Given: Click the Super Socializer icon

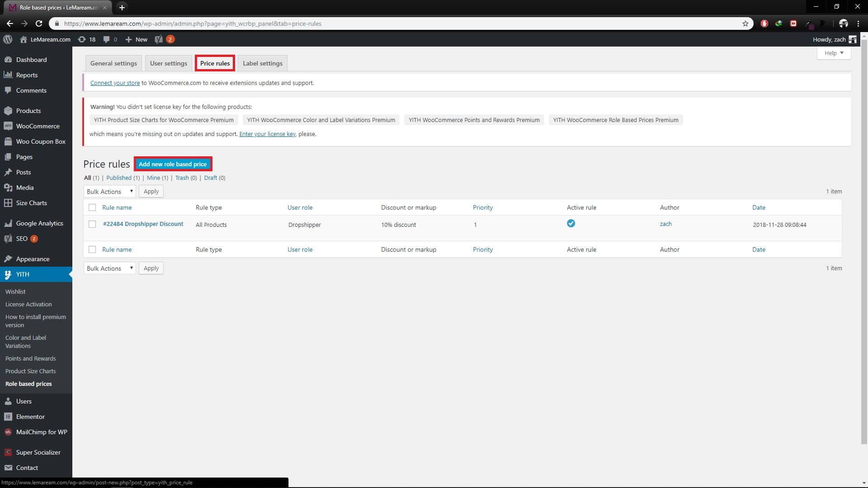Looking at the screenshot, I should point(8,452).
